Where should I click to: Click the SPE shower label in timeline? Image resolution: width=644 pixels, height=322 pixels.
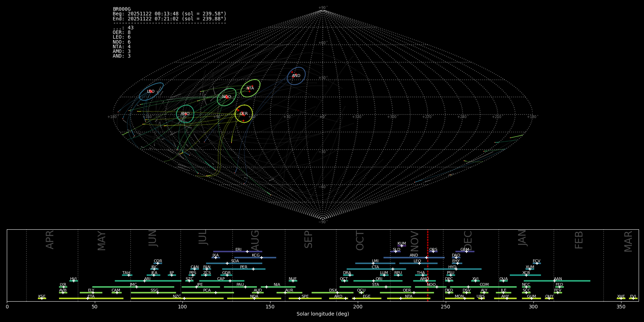click(x=305, y=296)
